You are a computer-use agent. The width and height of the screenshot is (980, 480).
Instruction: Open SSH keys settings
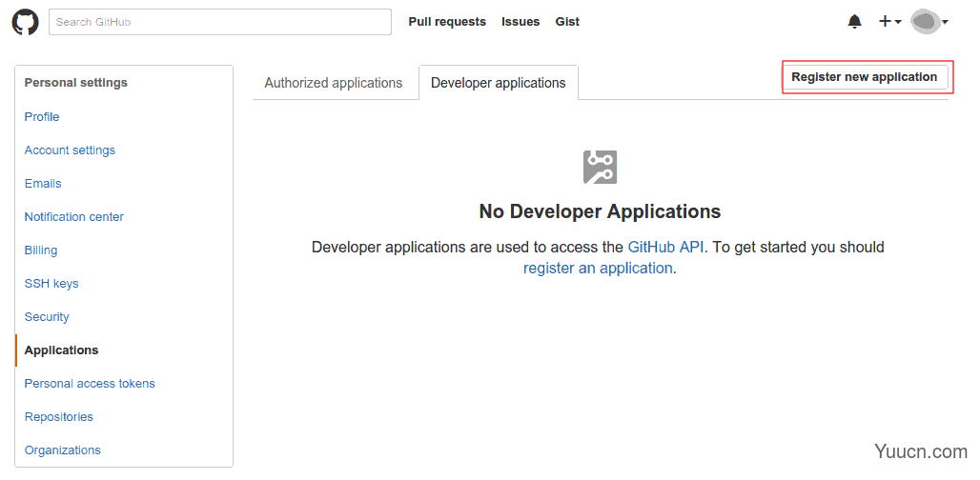51,284
